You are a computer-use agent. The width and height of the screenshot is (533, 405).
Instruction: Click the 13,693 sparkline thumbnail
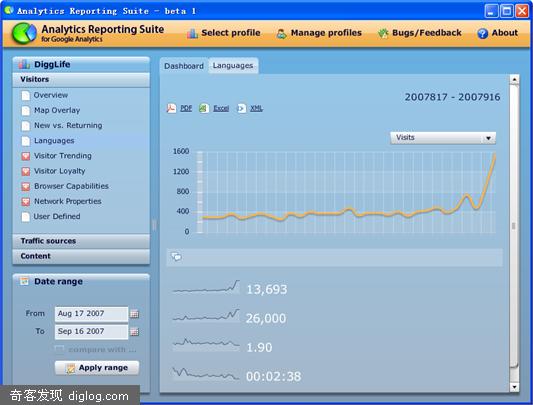tap(206, 288)
